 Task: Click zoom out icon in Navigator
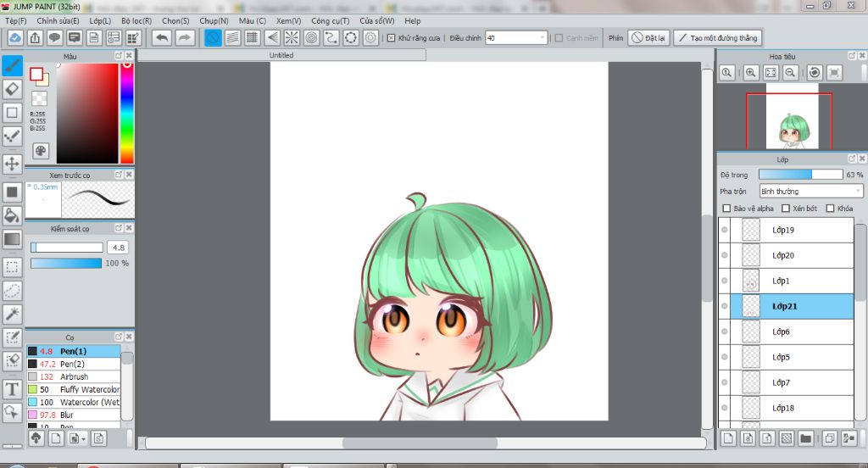tap(791, 73)
